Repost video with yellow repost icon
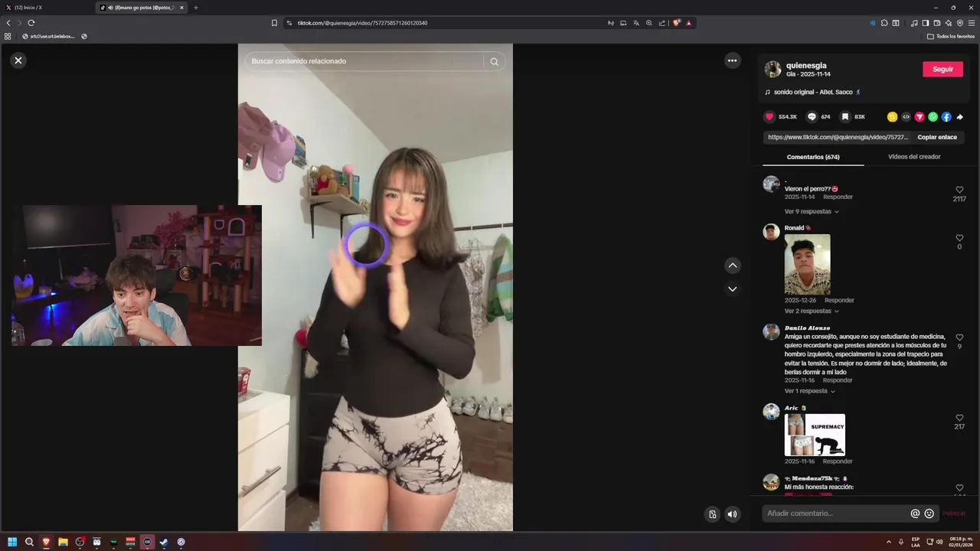The width and height of the screenshot is (980, 551). pos(892,117)
